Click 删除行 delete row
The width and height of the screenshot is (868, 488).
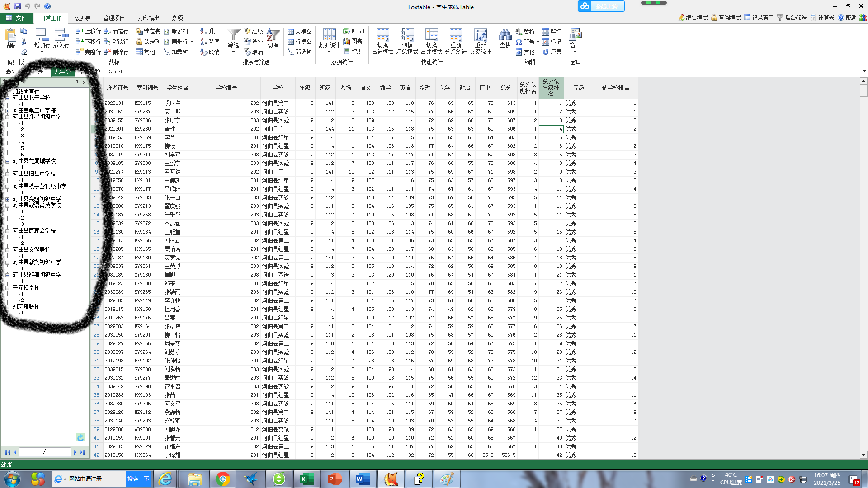coord(116,52)
